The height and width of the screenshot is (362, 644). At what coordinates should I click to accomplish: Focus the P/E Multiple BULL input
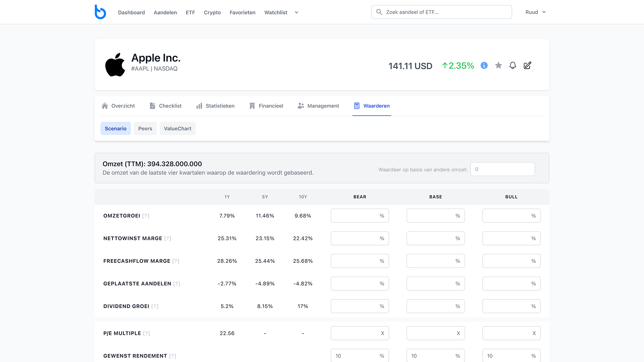pyautogui.click(x=512, y=334)
